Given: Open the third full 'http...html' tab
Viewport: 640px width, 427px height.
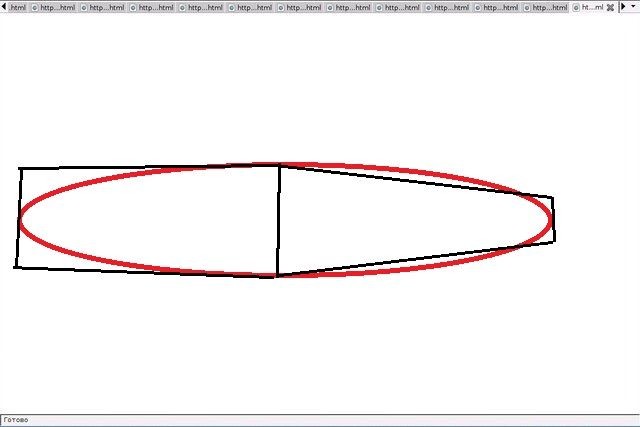Looking at the screenshot, I should pos(155,7).
